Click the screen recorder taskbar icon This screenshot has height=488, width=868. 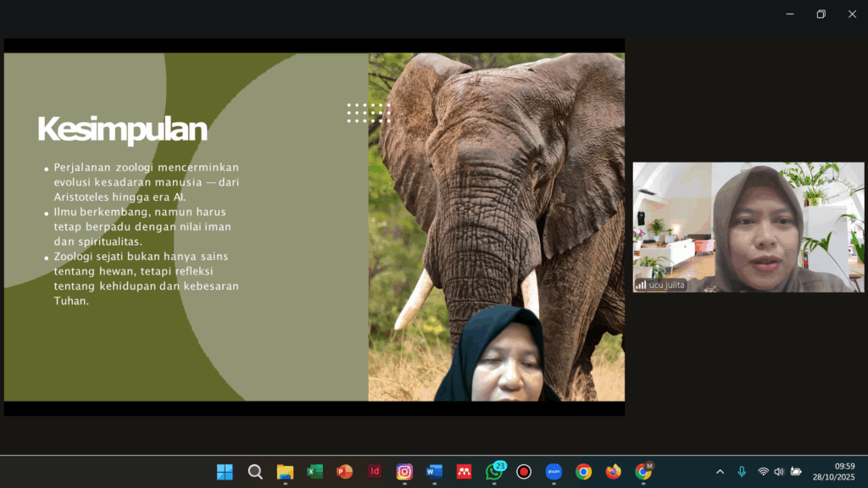point(524,472)
